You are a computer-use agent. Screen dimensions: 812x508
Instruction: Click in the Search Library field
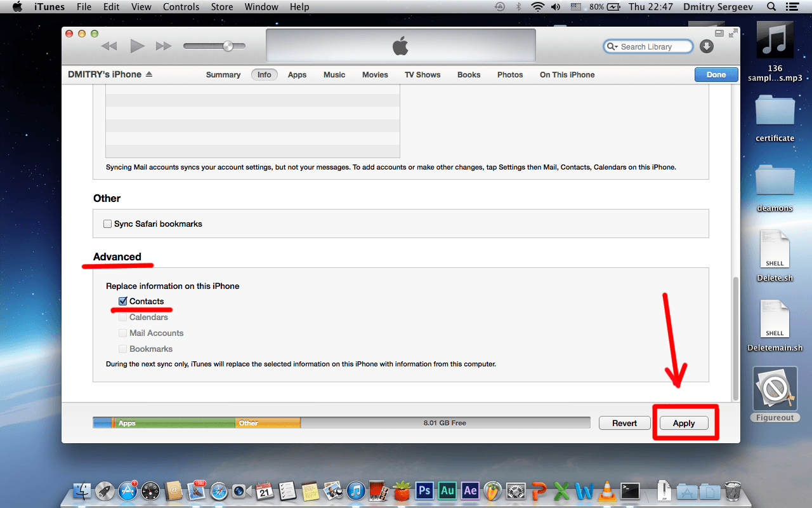(x=653, y=46)
